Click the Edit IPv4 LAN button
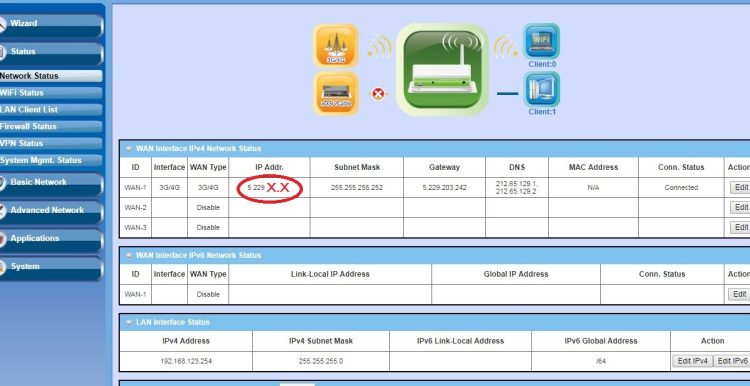The height and width of the screenshot is (386, 750). [693, 361]
